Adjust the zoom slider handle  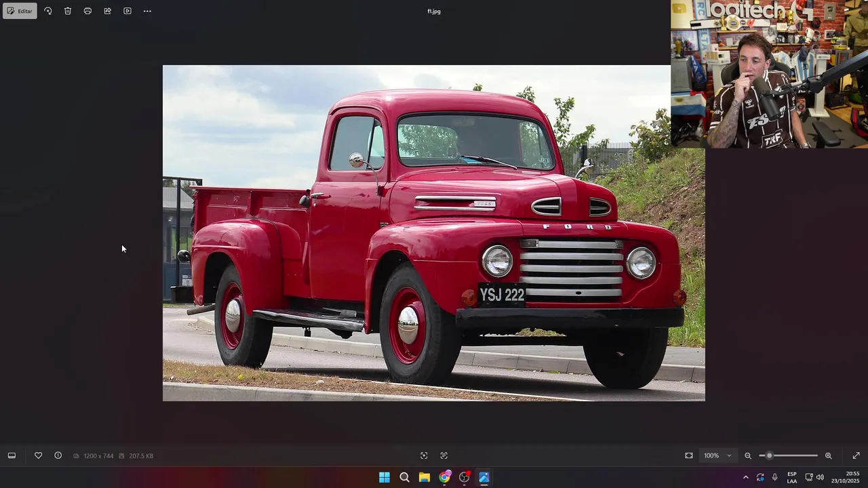[769, 455]
